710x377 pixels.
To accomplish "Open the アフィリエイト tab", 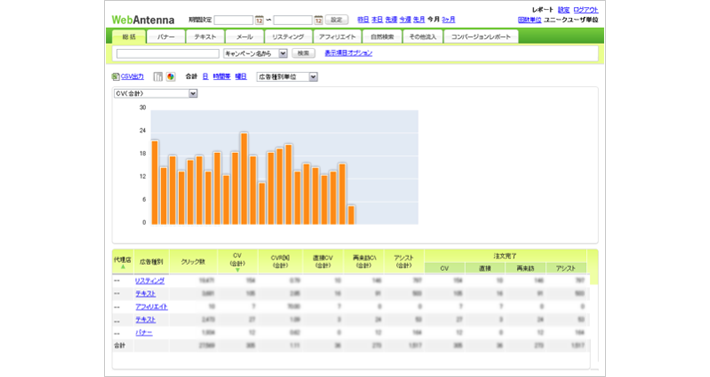I will 337,37.
